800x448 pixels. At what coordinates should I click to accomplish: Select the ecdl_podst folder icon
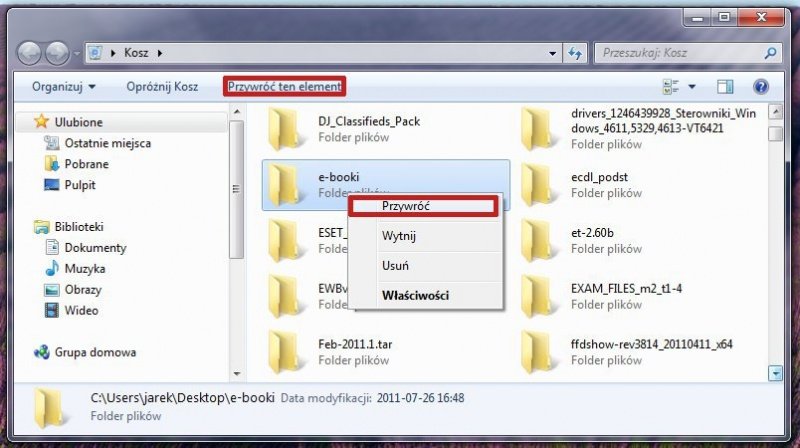540,185
